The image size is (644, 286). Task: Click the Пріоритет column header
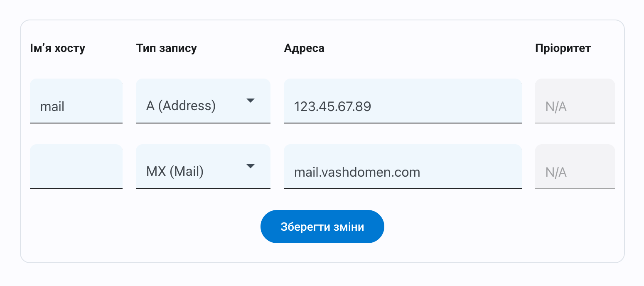[x=563, y=48]
